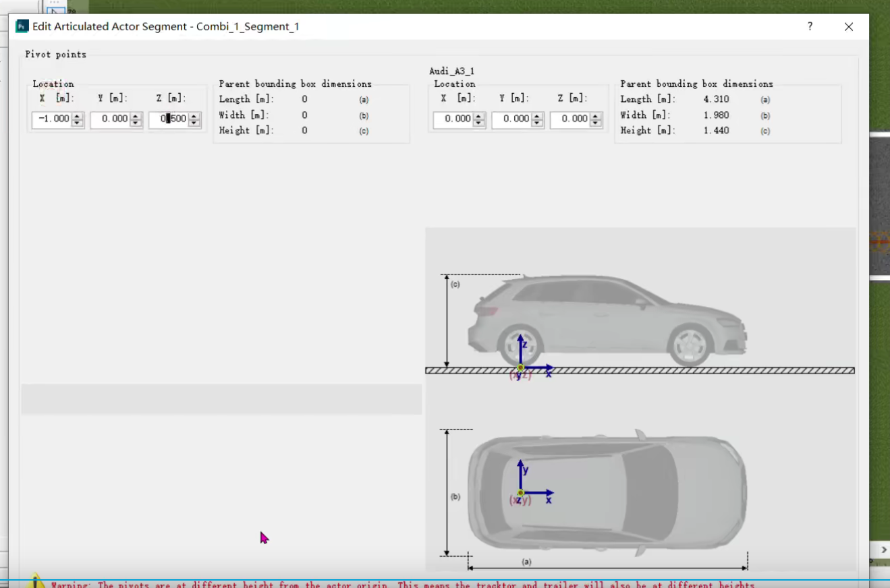Click the (b) width marker beside the top-view car

coord(455,497)
